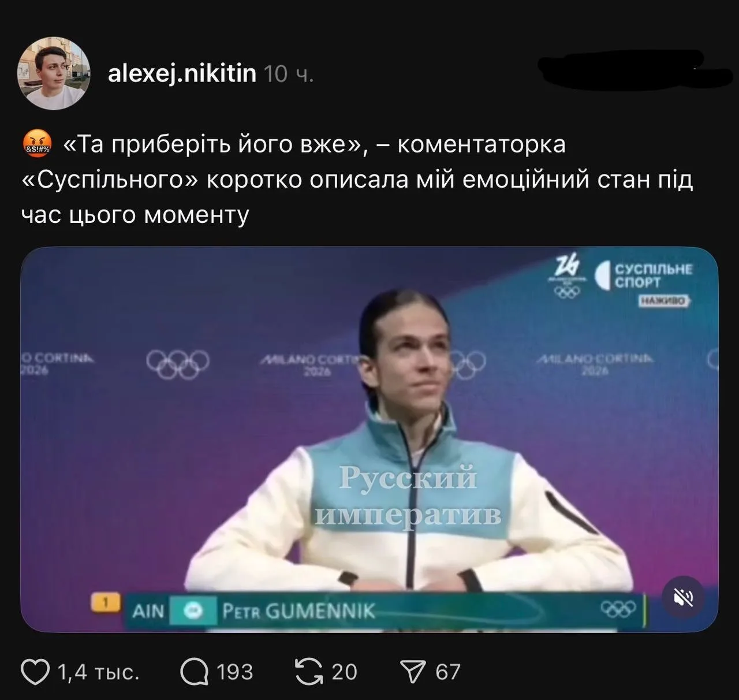Screen dimensions: 739x700
Task: Tap the 67 shares count
Action: pyautogui.click(x=448, y=672)
